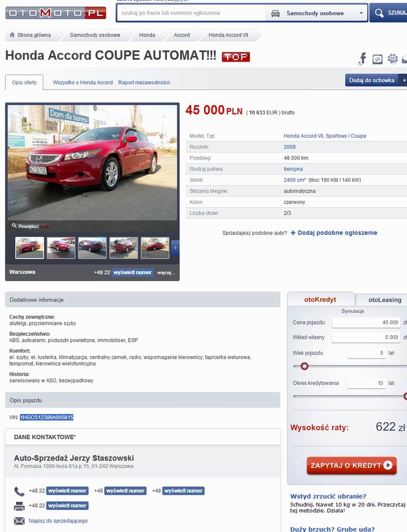Open Raport niezawodności tab

coord(144,83)
